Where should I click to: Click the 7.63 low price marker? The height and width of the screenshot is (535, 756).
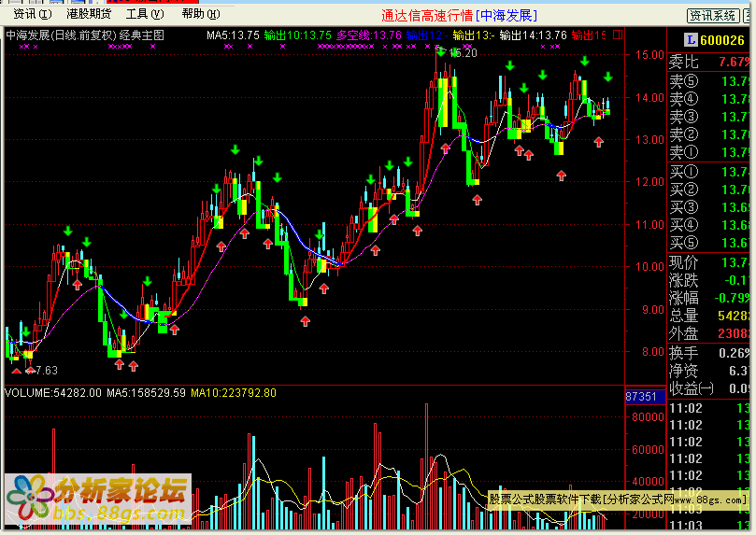point(47,371)
